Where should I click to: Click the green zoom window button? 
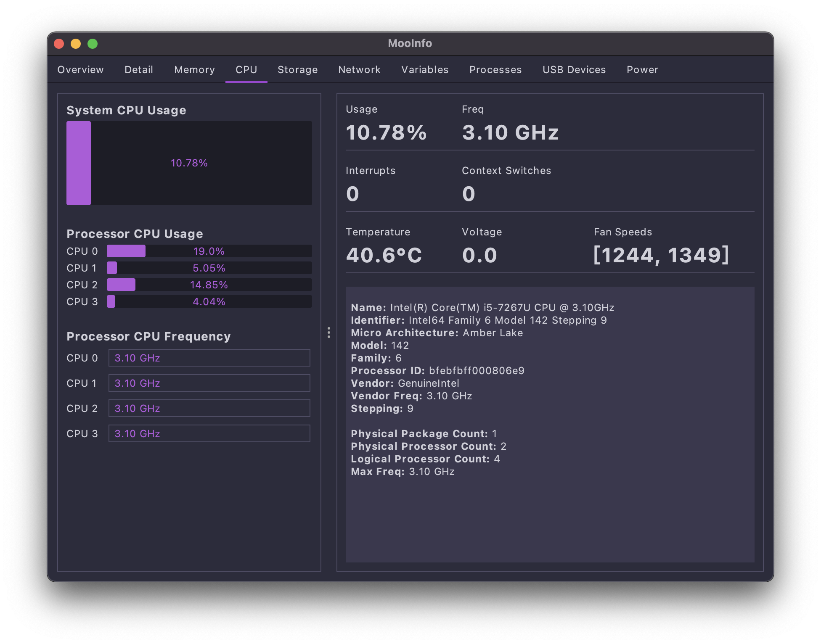[x=93, y=44]
